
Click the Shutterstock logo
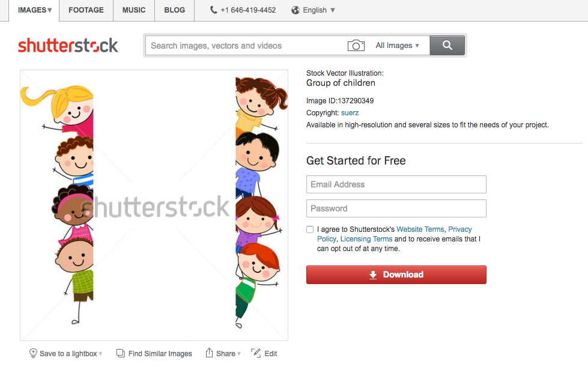pyautogui.click(x=68, y=46)
